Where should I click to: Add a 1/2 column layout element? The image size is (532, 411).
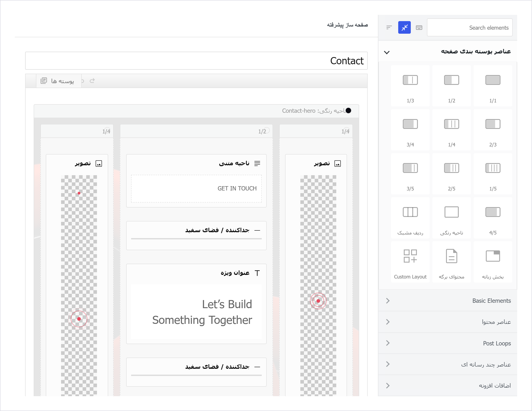pyautogui.click(x=451, y=86)
